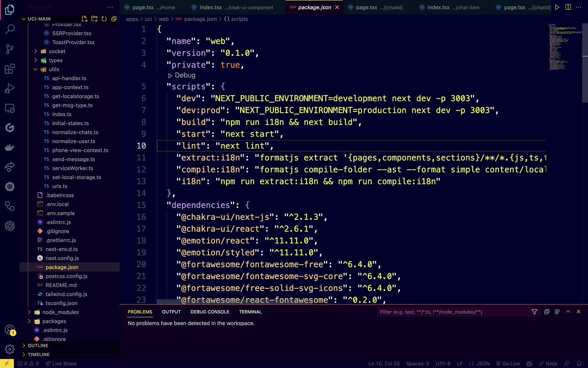Open the Accounts menu in activity bar
The image size is (588, 368).
[x=10, y=330]
